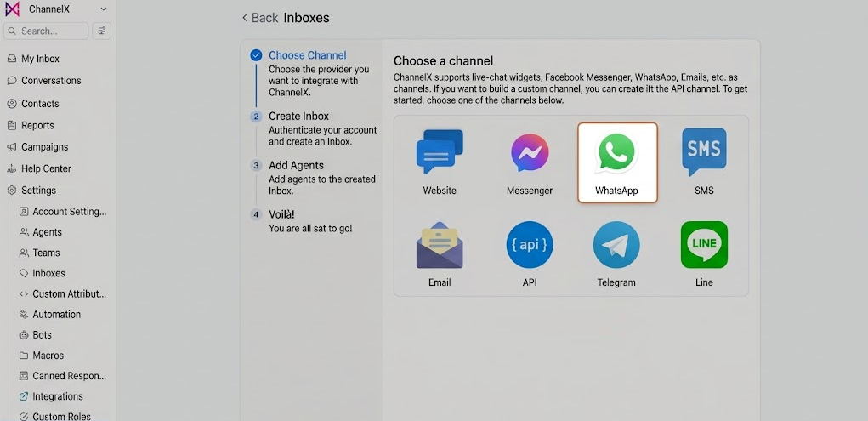Go Back from Inboxes page
Viewport: 868px width, 421px height.
tap(260, 18)
